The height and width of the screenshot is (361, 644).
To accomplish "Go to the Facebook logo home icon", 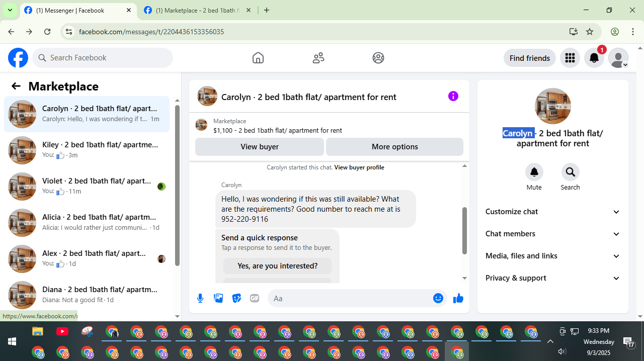I will (18, 58).
